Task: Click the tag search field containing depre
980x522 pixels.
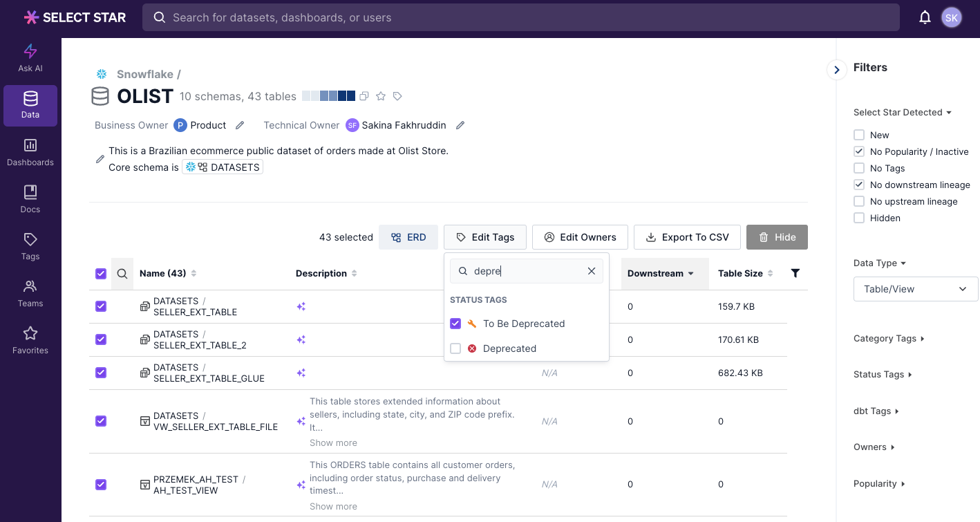Action: click(527, 271)
